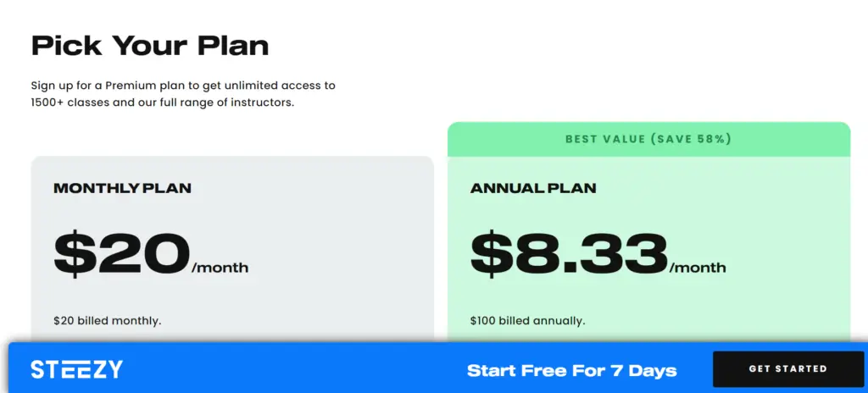Click "/month" label in the Annual Plan card
The width and height of the screenshot is (868, 393).
[x=698, y=268]
